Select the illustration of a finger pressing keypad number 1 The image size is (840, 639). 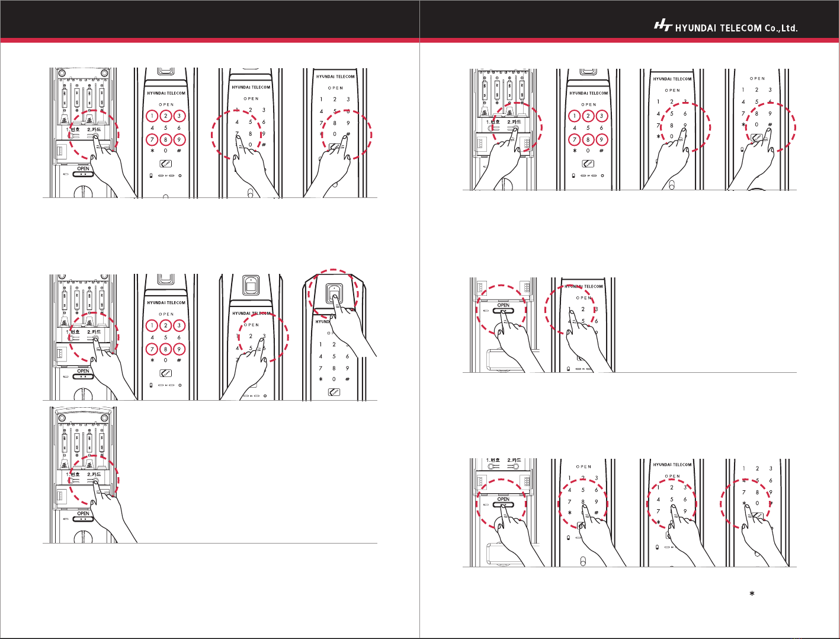click(x=580, y=324)
